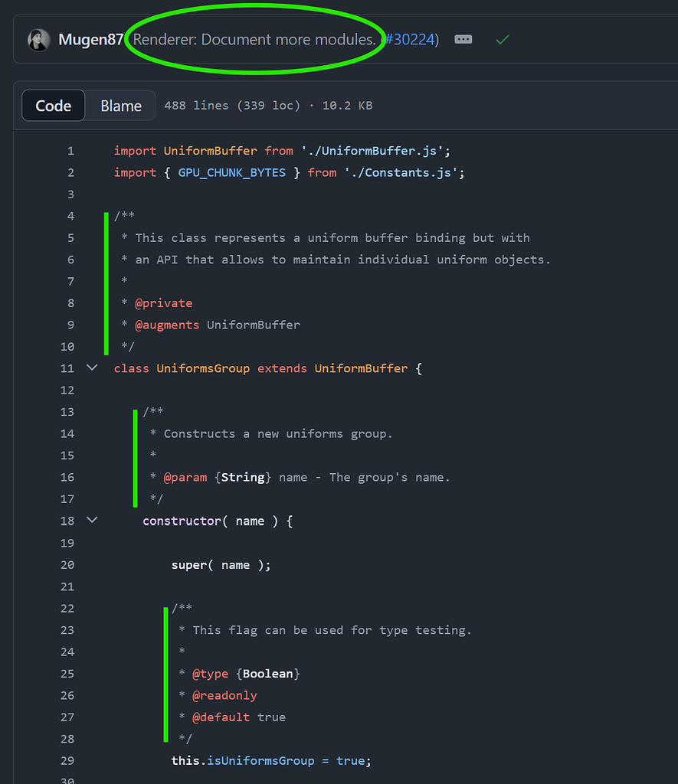
Task: Select line number 11 of the class declaration
Action: click(67, 368)
